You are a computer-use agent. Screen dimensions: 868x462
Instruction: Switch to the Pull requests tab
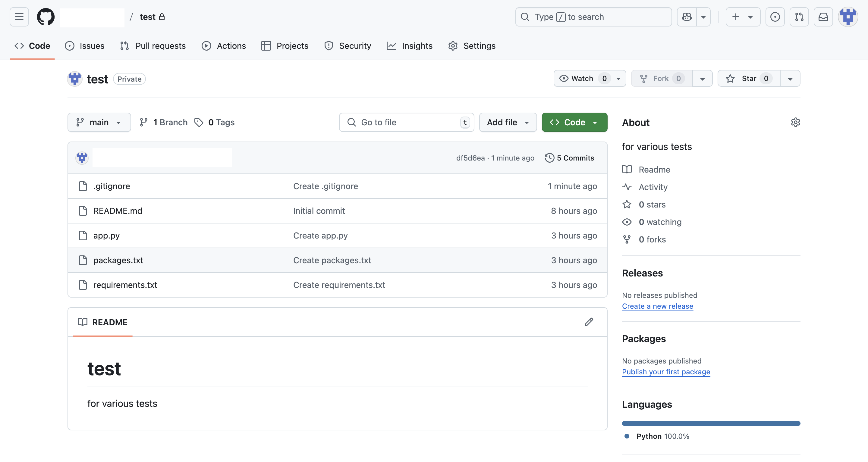click(x=153, y=46)
